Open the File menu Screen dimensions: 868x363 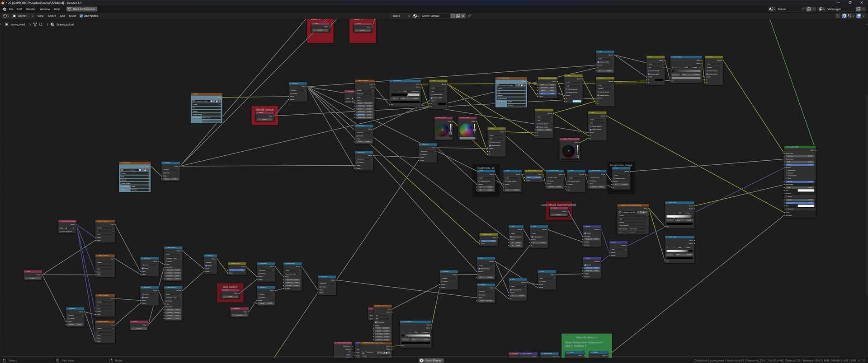pos(11,9)
